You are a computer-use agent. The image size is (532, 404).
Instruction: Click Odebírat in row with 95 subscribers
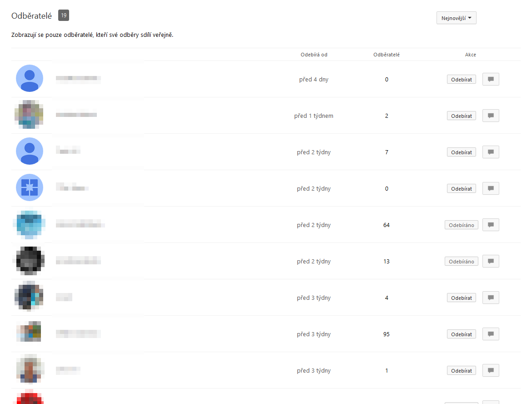pos(462,334)
